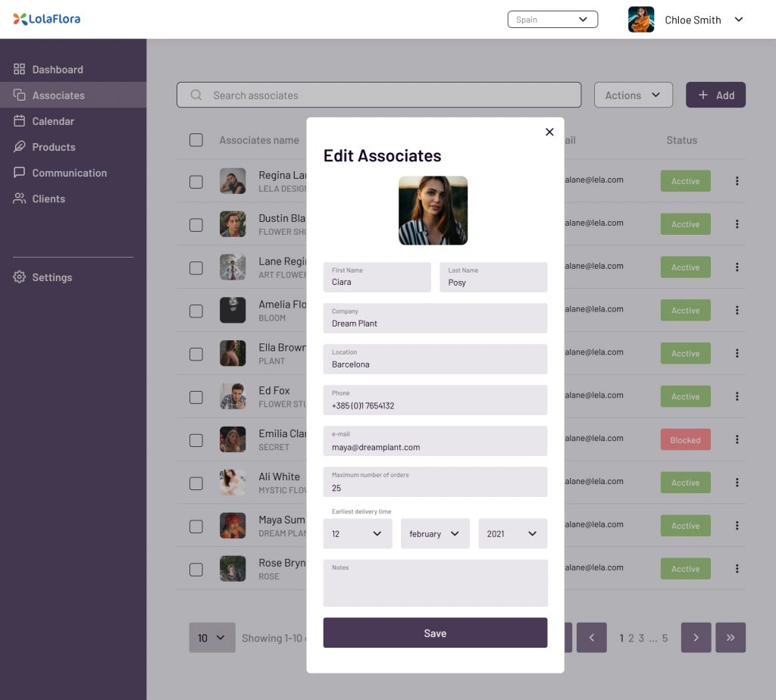Close the Edit Associates dialog

[x=549, y=132]
